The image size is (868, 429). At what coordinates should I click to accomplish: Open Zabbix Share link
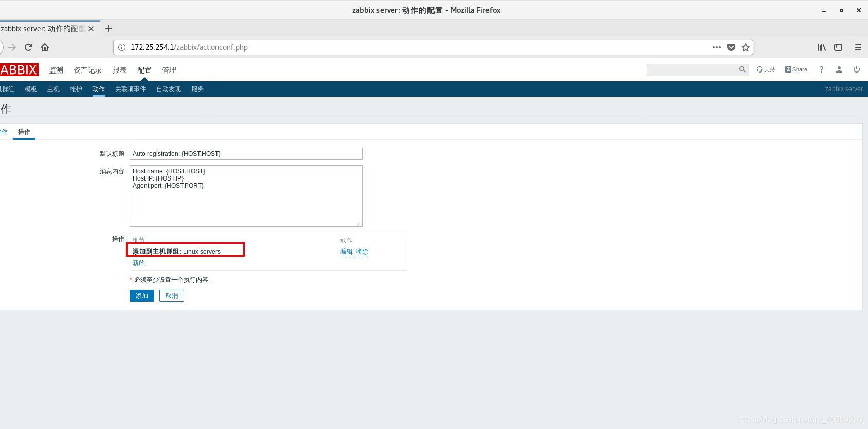(796, 69)
